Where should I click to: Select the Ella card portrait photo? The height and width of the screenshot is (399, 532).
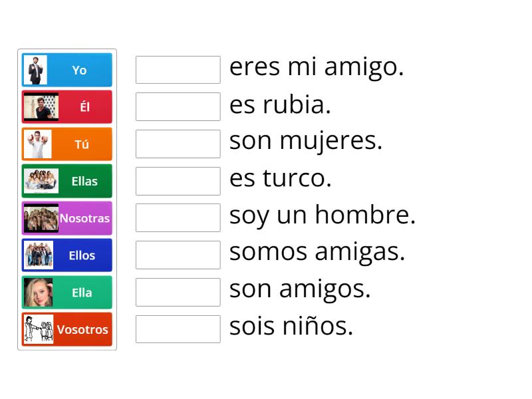(x=40, y=293)
